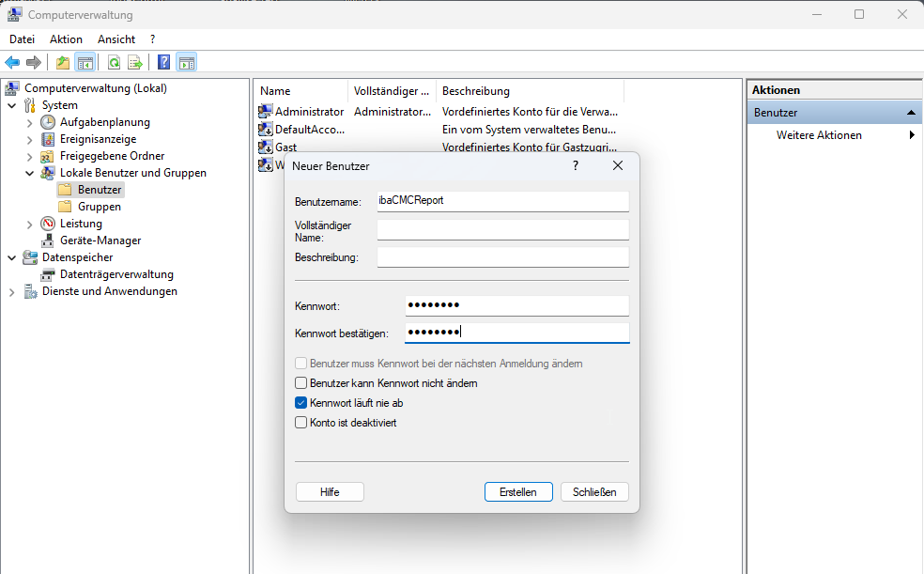
Task: Click the Gast user account icon
Action: point(265,147)
